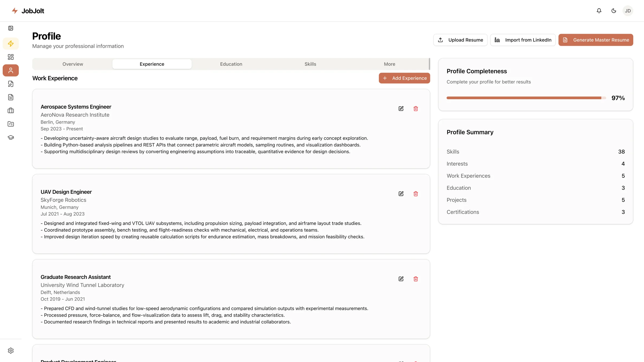Viewport: 644px width, 362px height.
Task: Click 'Delft, Netherlands' location text
Action: click(60, 292)
